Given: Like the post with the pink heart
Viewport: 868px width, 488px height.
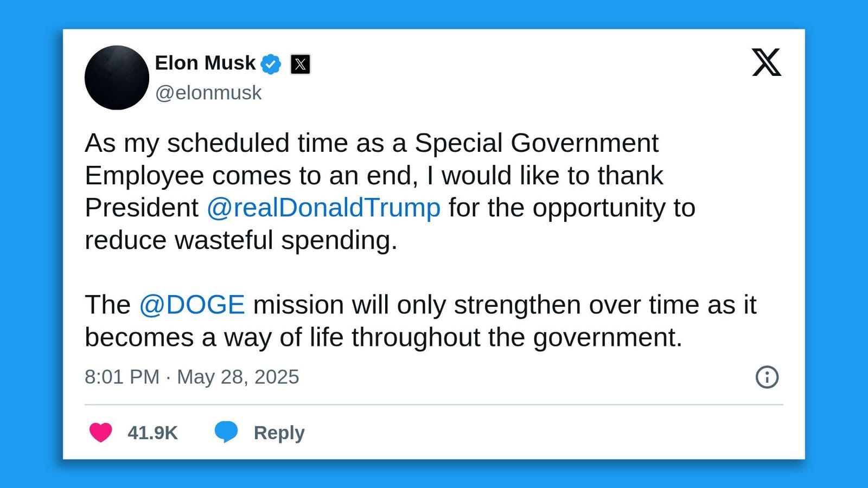Looking at the screenshot, I should coord(100,432).
